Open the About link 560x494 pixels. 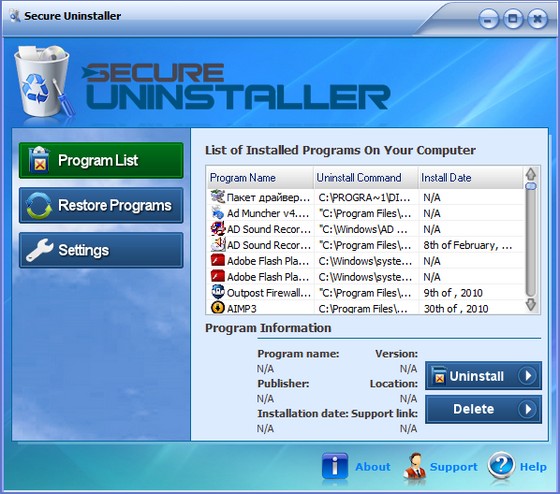[372, 467]
